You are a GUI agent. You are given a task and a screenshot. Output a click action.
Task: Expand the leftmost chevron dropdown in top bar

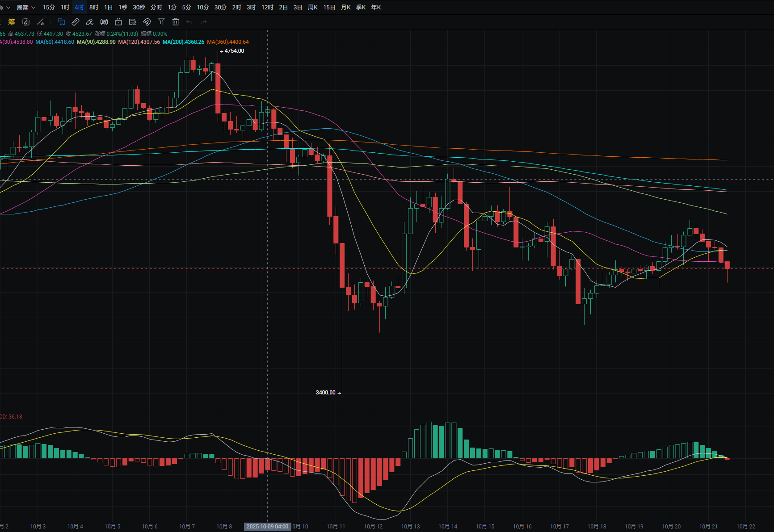click(6, 7)
